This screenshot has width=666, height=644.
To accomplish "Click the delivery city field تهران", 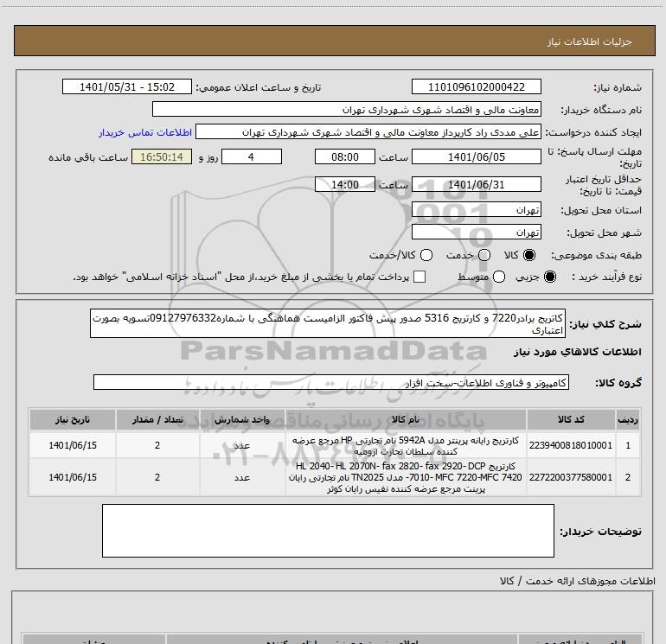I will pyautogui.click(x=476, y=233).
